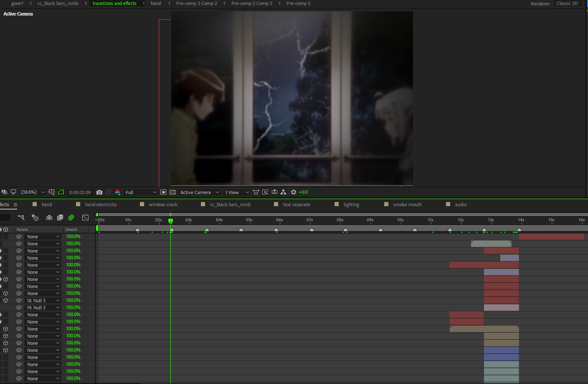Select Pre-comp 3 Comp 3 breadcrumb
588x384 pixels.
(252, 3)
